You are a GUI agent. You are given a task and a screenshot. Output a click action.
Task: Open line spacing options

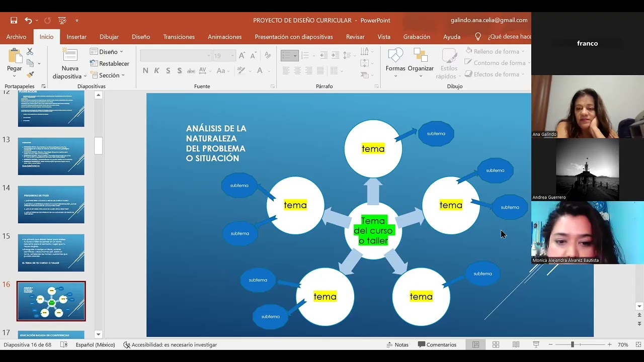coord(350,56)
